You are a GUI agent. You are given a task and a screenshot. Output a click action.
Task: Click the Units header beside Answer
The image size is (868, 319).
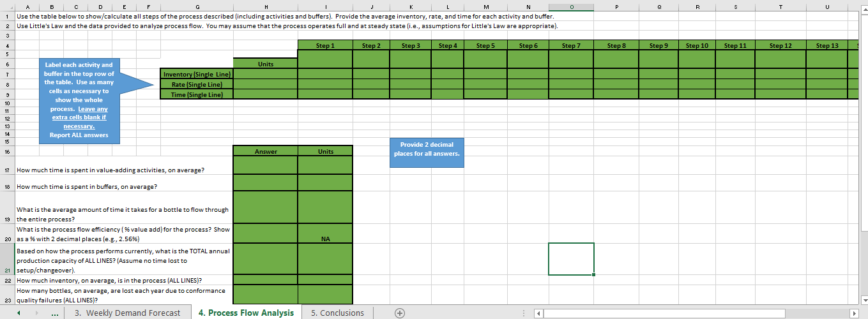(325, 151)
